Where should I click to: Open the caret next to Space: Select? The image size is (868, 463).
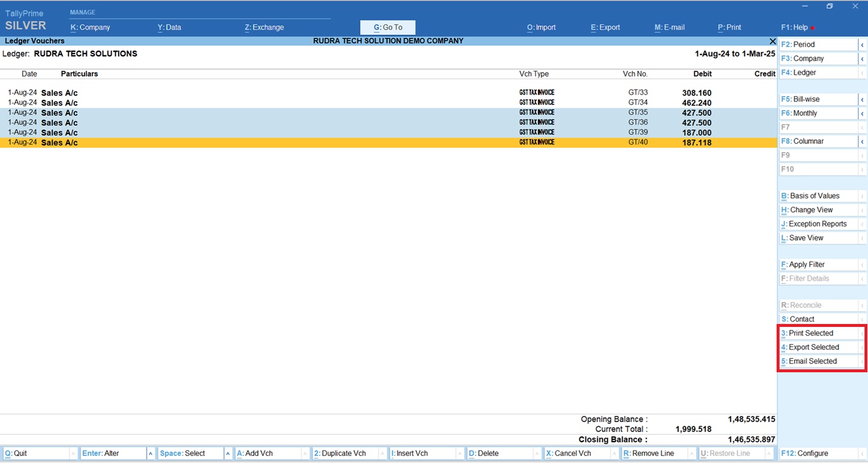228,454
